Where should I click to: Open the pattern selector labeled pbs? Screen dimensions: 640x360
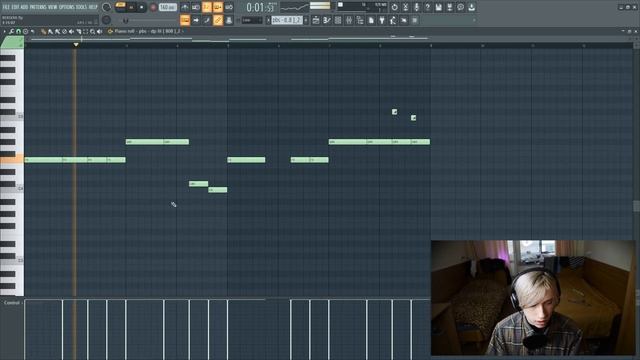tap(287, 20)
